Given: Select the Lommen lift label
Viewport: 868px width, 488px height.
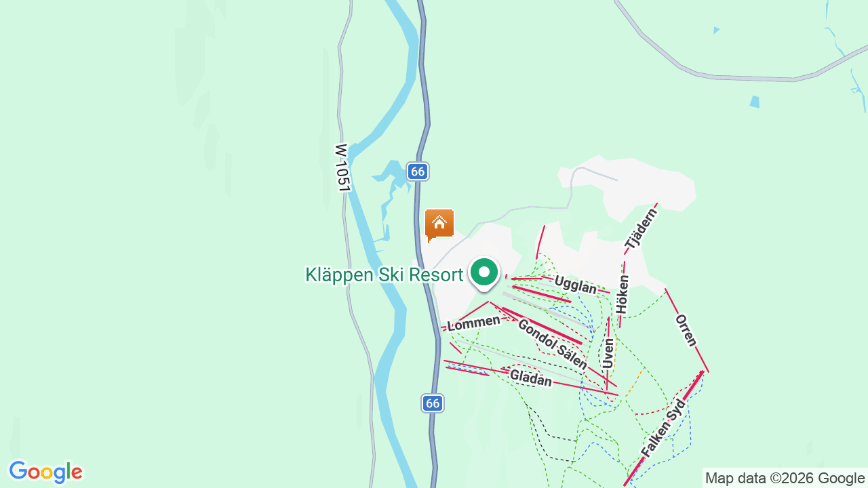Looking at the screenshot, I should coord(473,323).
